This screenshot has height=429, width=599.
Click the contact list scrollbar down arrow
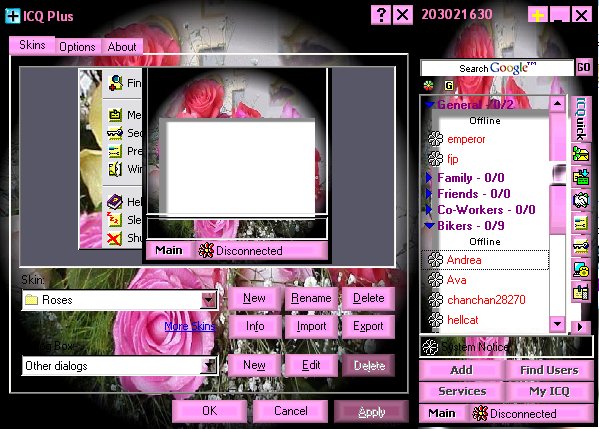(x=557, y=324)
